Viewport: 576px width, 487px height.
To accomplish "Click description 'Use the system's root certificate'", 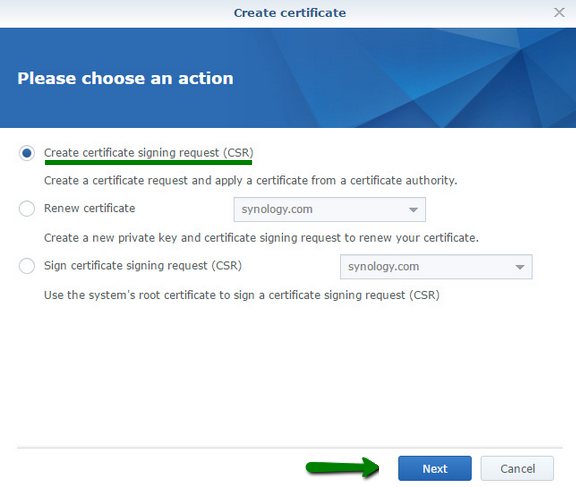I will pyautogui.click(x=242, y=295).
